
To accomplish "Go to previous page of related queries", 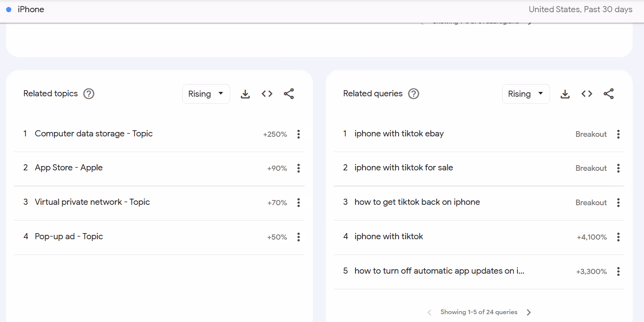I will tap(429, 312).
